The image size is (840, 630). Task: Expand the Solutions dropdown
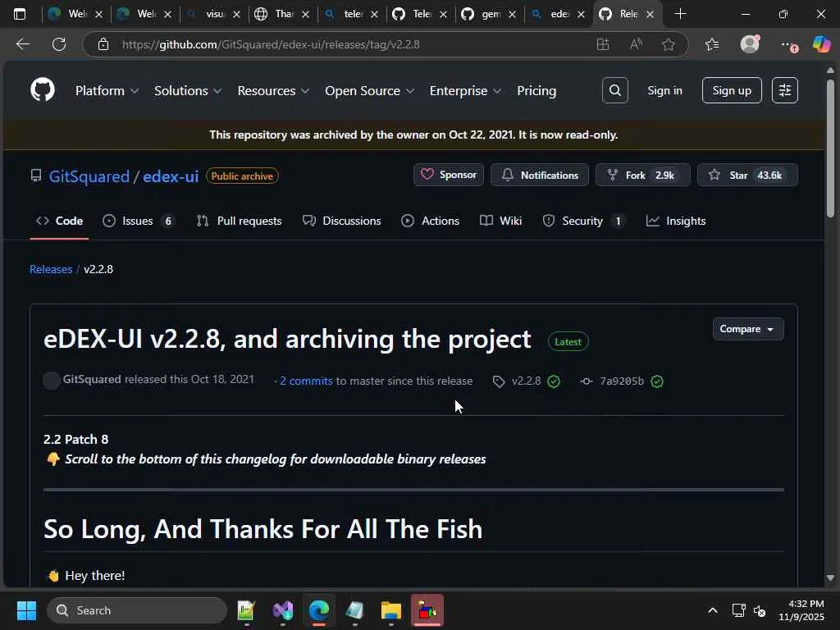188,90
